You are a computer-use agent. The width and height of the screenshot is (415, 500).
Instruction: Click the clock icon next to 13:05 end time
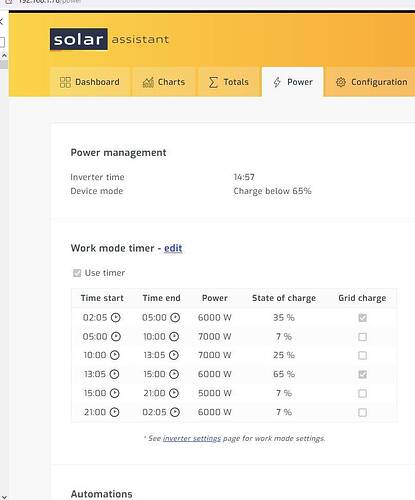coord(174,355)
